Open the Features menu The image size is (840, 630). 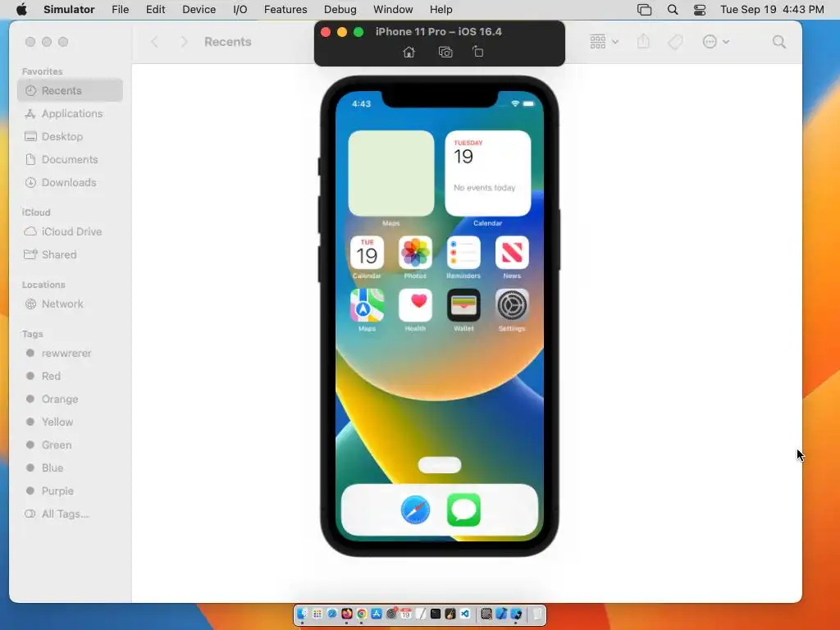tap(285, 10)
